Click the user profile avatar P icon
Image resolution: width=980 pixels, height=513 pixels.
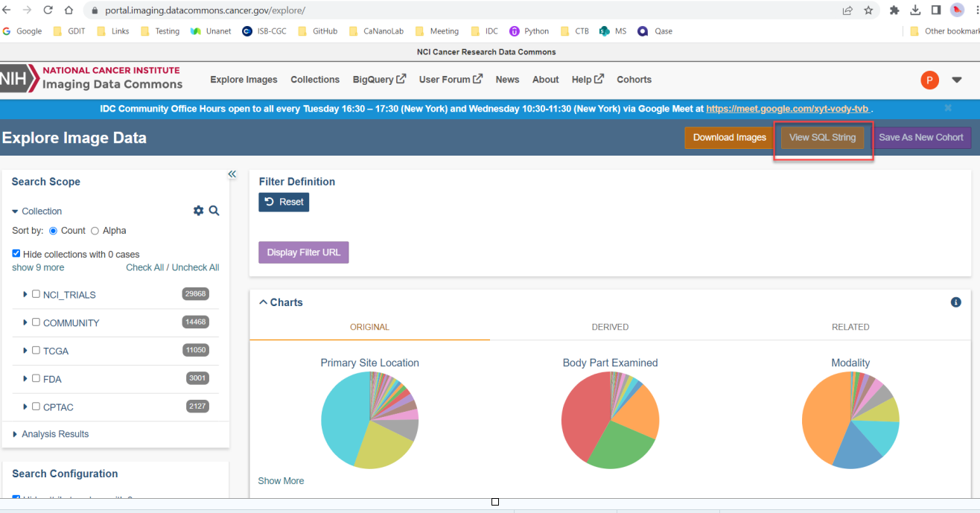[x=929, y=79]
